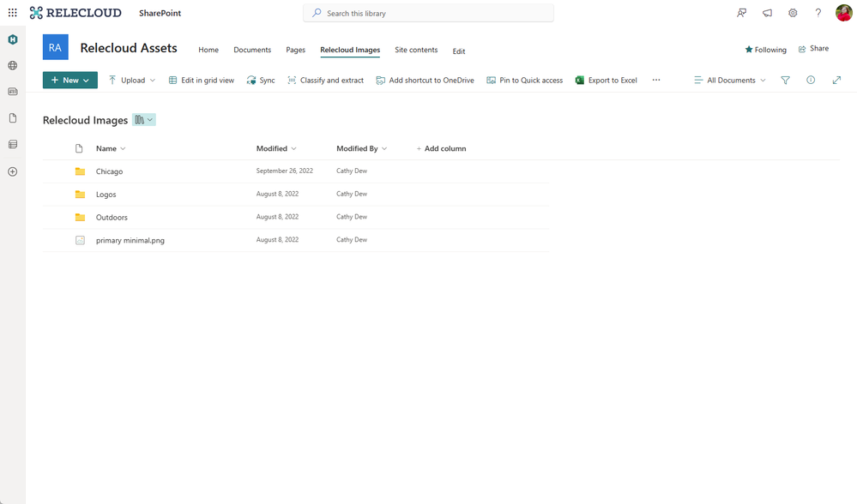Click Export to Excel
The width and height of the screenshot is (857, 504).
(607, 81)
